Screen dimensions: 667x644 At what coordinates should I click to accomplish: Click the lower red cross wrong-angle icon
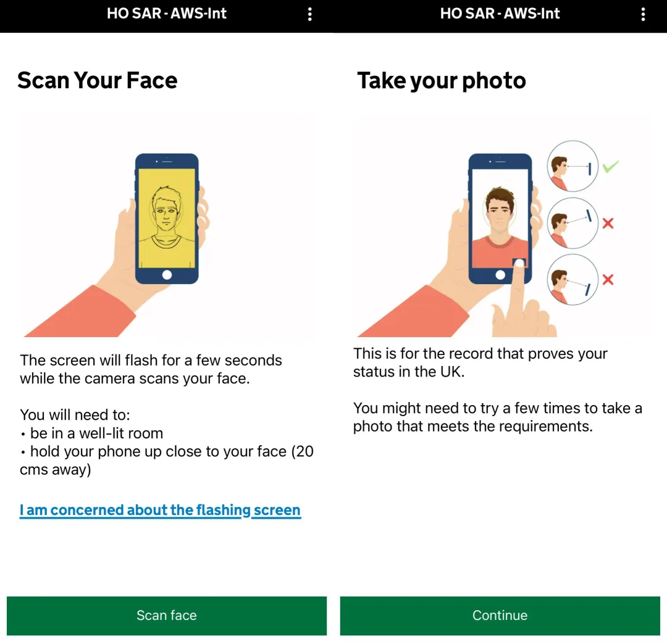(608, 280)
